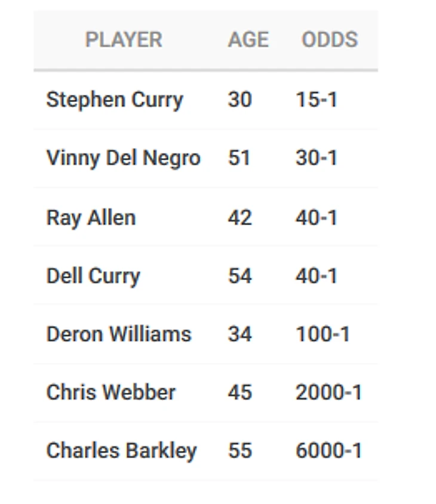Select the Ray Allen name cell
This screenshot has width=436, height=504.
click(91, 218)
